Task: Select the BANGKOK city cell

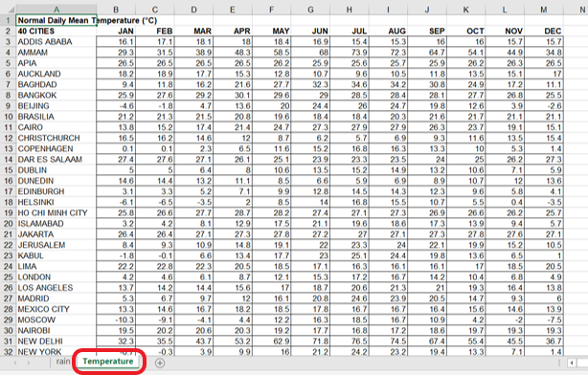Action: [57, 95]
